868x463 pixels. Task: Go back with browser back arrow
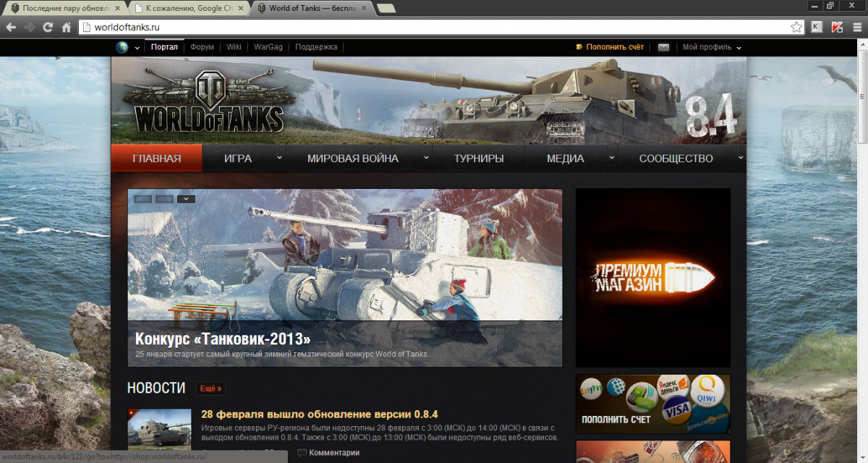click(11, 27)
